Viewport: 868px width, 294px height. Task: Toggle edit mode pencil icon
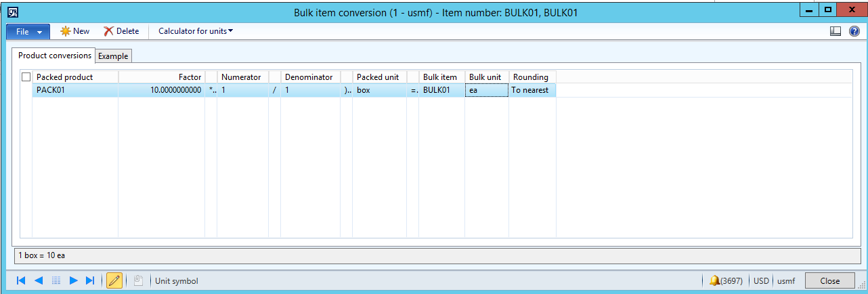pos(114,280)
